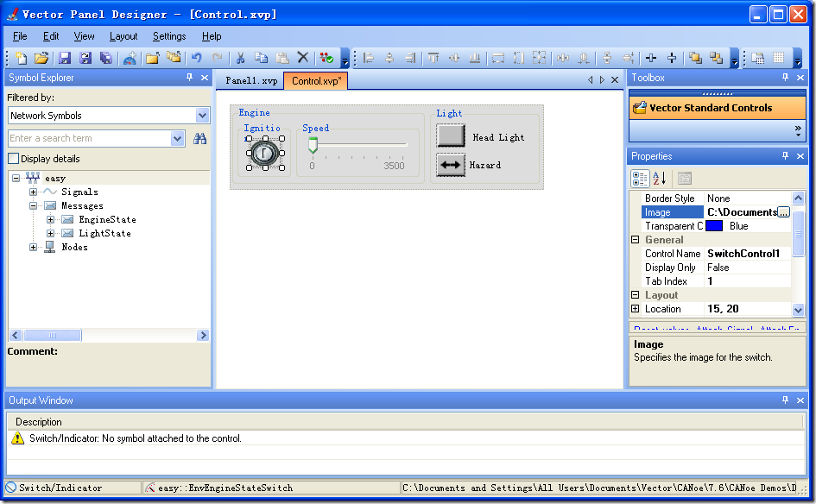Viewport: 816px width, 504px height.
Task: Expand the Location property row
Action: point(635,308)
